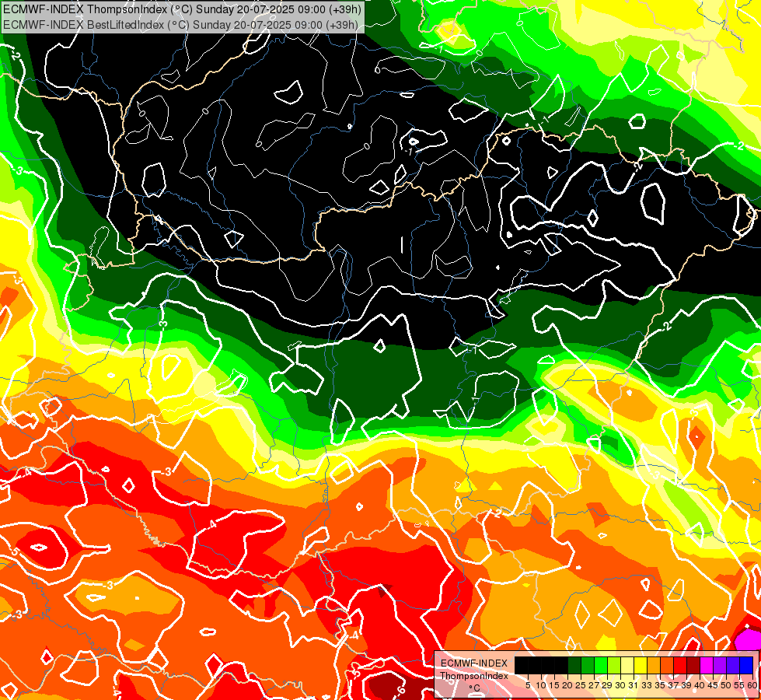Click the legend tick value 20
The image size is (761, 700).
coord(567,685)
